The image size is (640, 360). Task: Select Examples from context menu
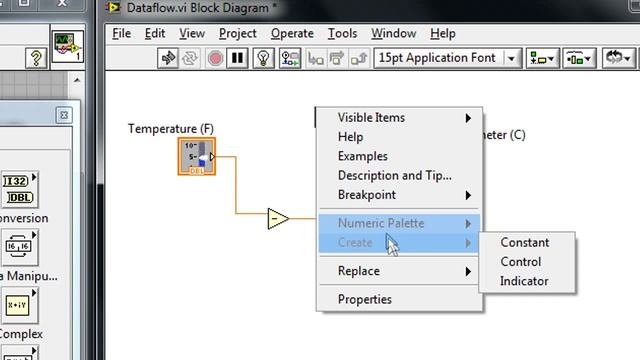pos(399,156)
